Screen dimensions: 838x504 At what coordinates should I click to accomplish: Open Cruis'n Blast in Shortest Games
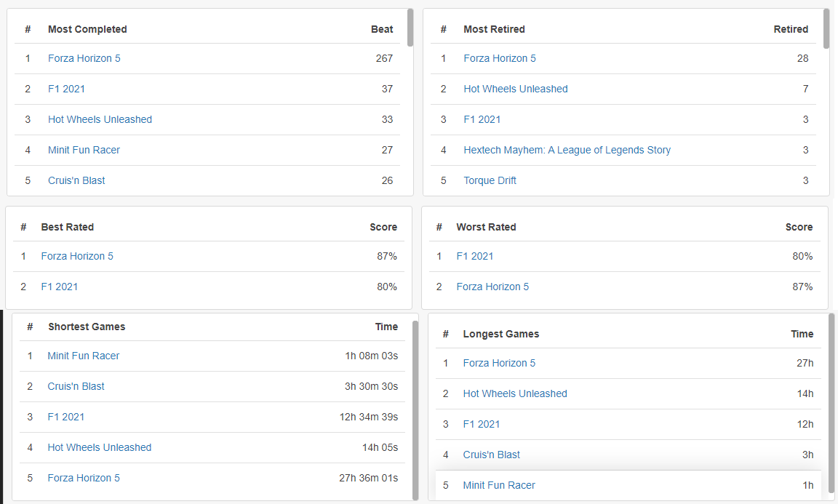[x=76, y=386]
